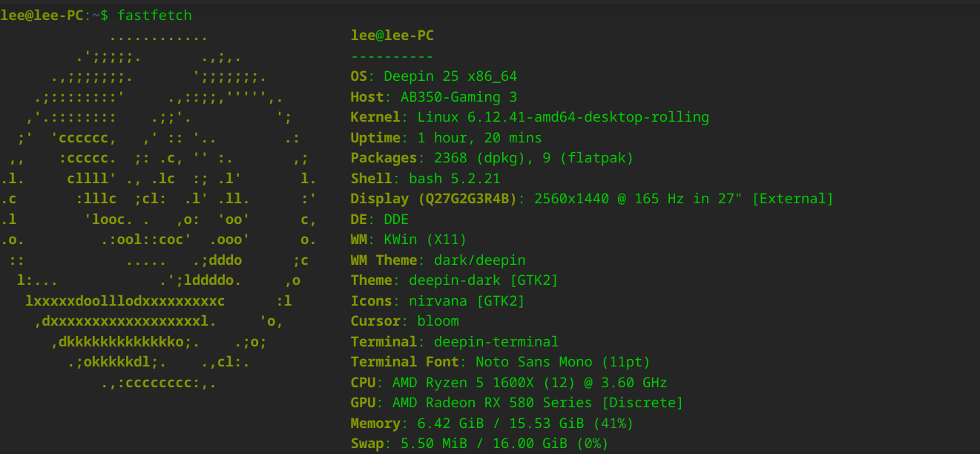Image resolution: width=980 pixels, height=454 pixels.
Task: Select the kernel version "Linux 6.12.41-amd64-desktop-rolling"
Action: click(x=563, y=117)
